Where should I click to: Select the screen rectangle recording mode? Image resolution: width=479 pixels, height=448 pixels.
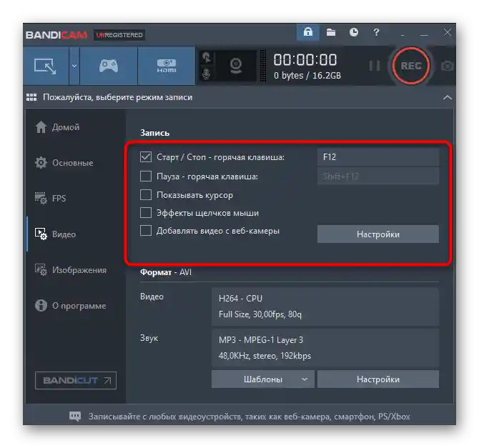46,66
